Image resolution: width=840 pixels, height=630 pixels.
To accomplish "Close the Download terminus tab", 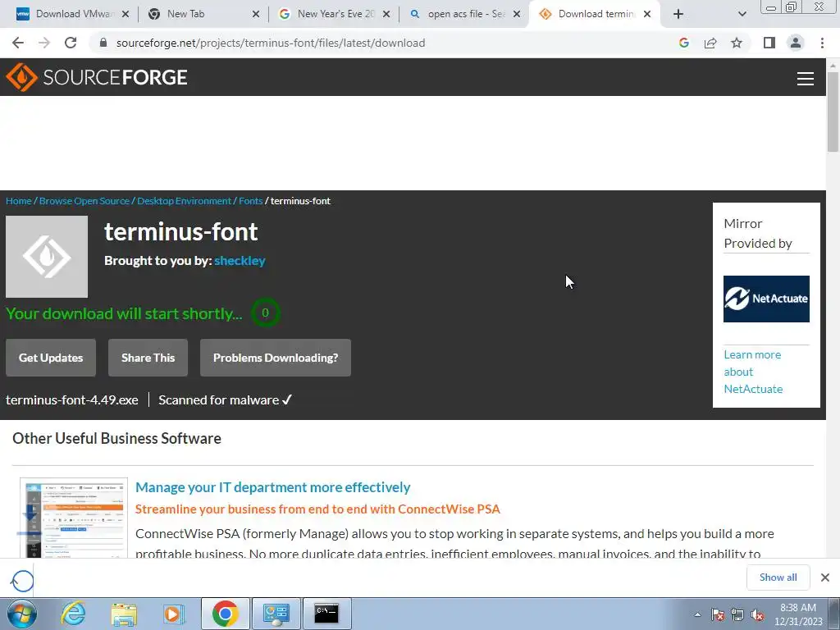I will click(x=647, y=14).
